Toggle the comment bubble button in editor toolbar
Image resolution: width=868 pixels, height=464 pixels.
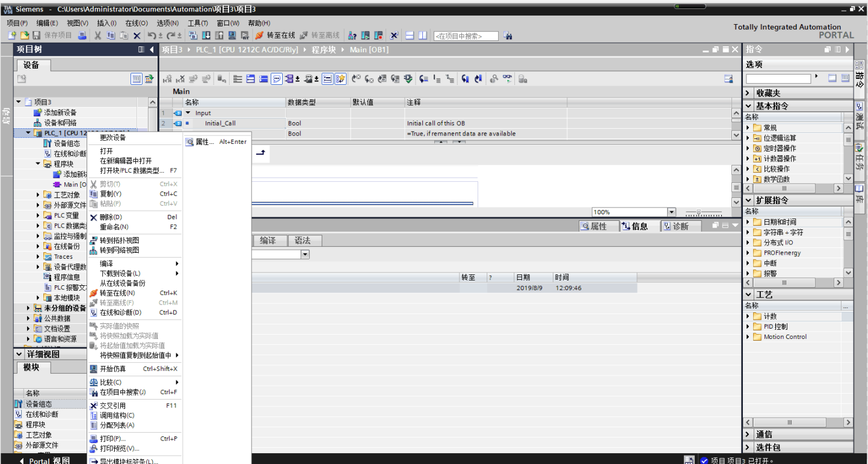277,79
